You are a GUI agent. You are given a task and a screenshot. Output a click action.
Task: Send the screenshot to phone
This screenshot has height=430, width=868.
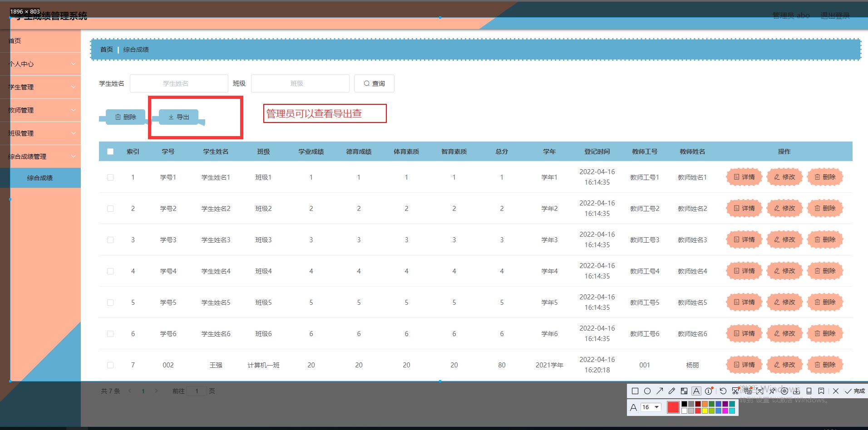[809, 391]
